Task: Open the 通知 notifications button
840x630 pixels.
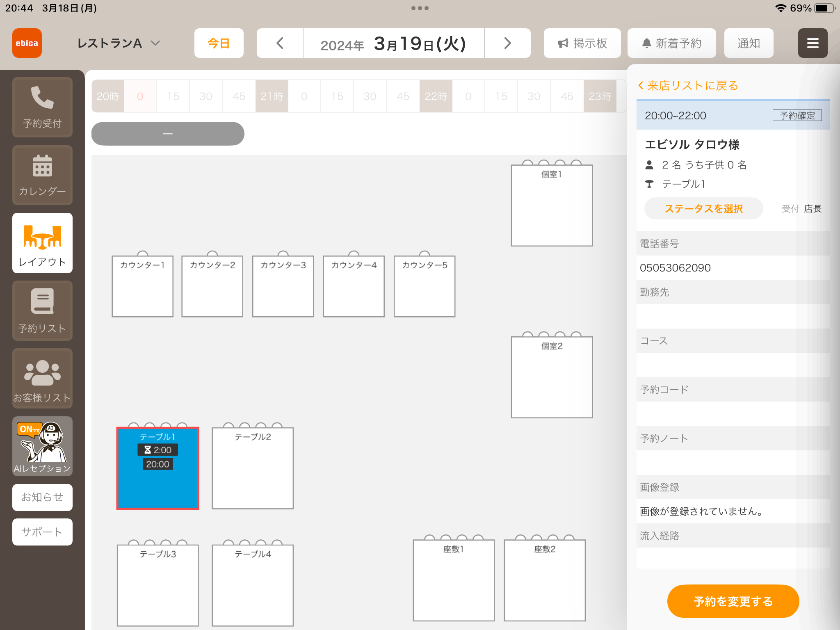Action: (x=749, y=43)
